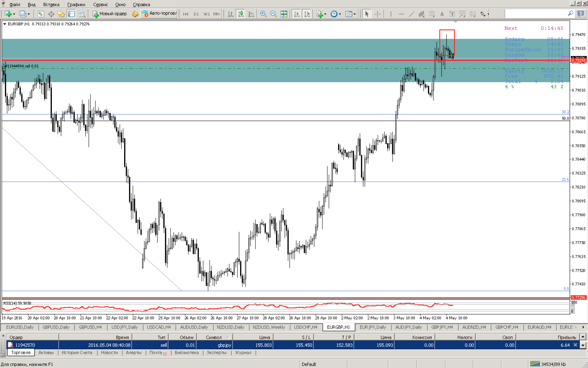The image size is (588, 368).
Task: Select the horizontal line tool
Action: pyautogui.click(x=401, y=14)
